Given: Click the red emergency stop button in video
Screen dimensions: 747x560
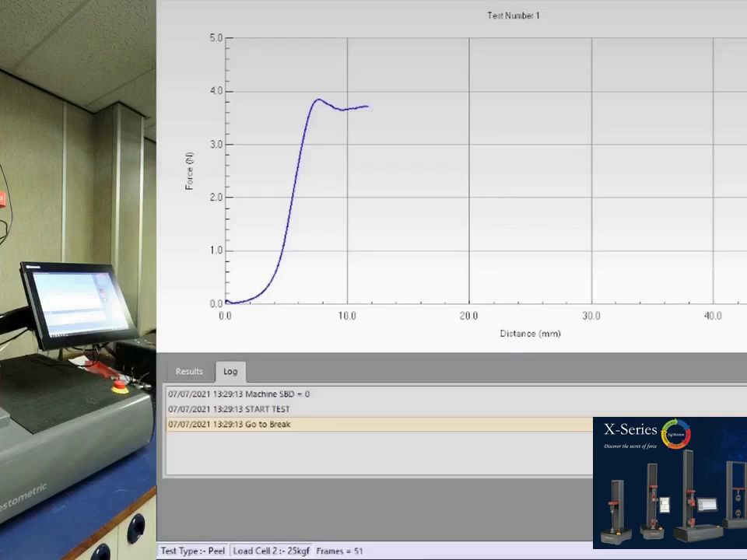Looking at the screenshot, I should coord(120,386).
